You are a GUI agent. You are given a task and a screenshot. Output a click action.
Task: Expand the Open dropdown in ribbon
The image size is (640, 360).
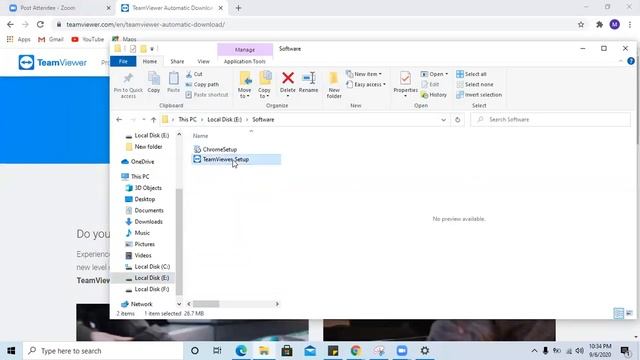tap(434, 74)
